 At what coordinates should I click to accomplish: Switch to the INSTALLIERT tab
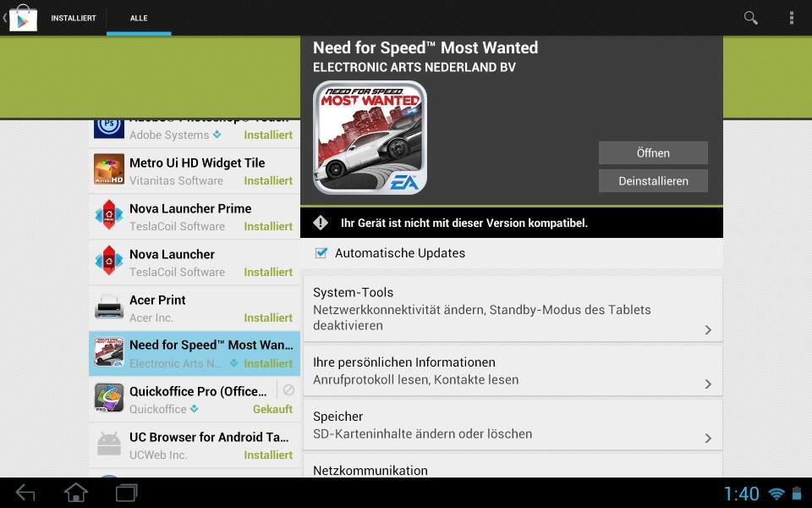click(x=74, y=18)
